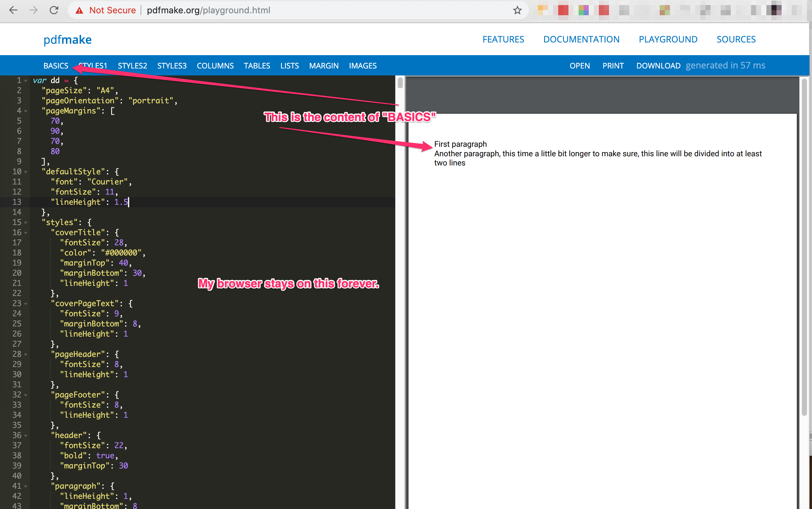Click the browser back arrow
The width and height of the screenshot is (812, 509).
[13, 10]
